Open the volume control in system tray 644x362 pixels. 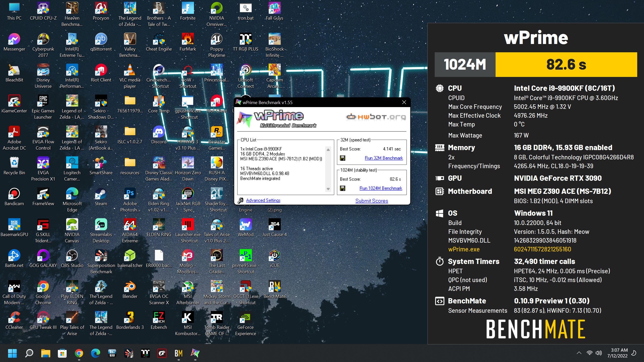click(599, 353)
